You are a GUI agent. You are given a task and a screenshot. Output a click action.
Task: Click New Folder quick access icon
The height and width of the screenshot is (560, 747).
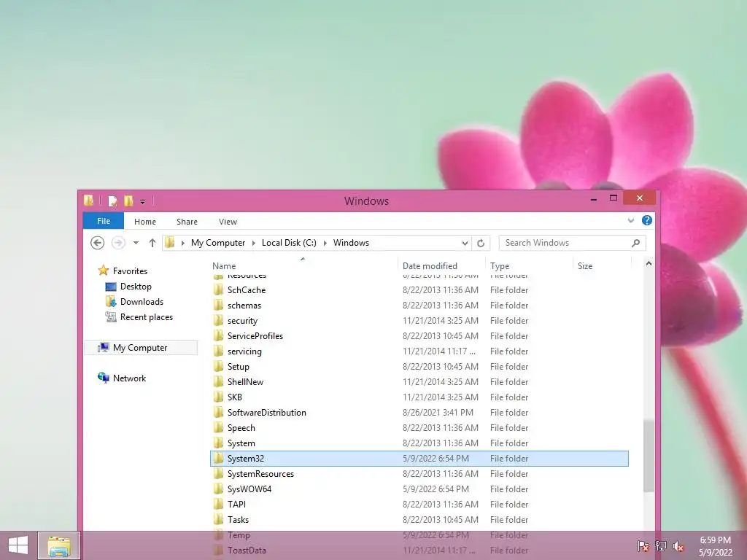point(128,201)
